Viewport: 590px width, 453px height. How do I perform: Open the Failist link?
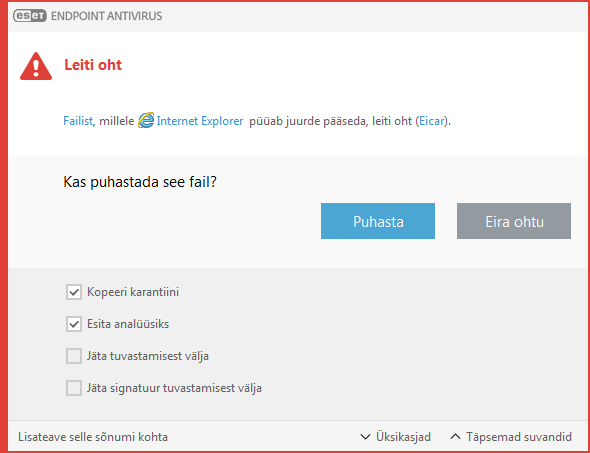pyautogui.click(x=78, y=121)
